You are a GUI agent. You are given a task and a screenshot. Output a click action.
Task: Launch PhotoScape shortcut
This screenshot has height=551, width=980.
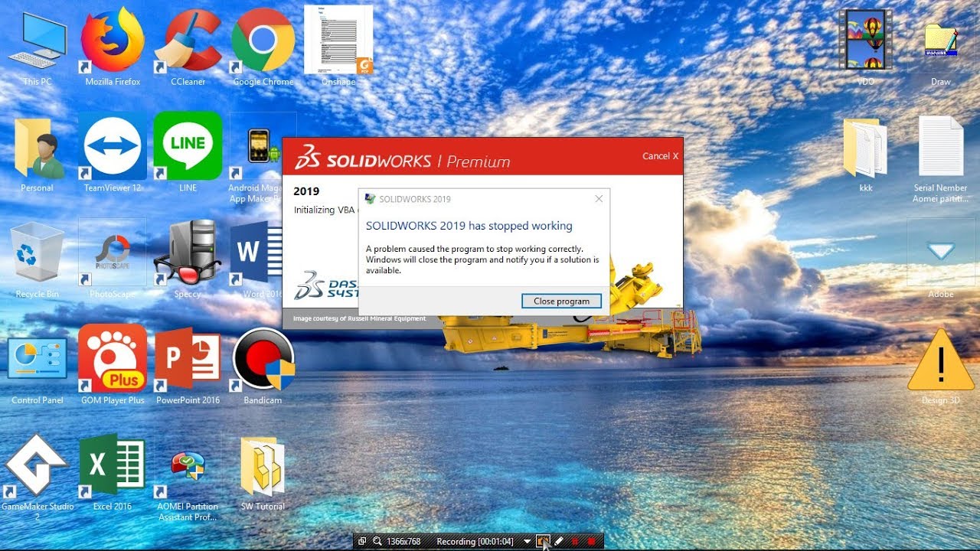pos(113,260)
